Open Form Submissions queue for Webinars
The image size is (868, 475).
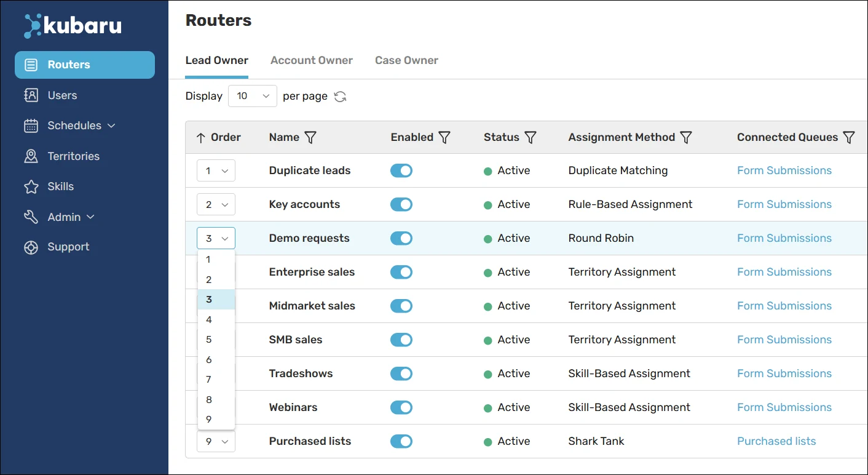[x=784, y=408]
